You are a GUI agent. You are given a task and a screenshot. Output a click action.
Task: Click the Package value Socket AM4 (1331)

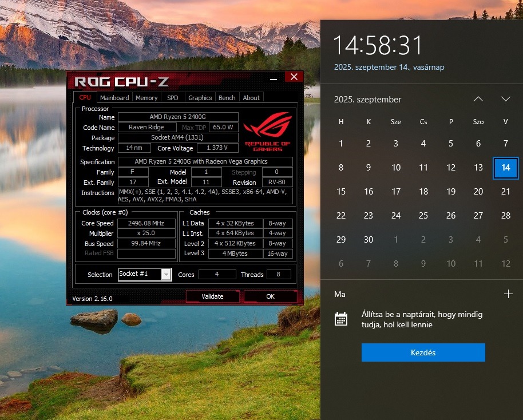(x=178, y=137)
